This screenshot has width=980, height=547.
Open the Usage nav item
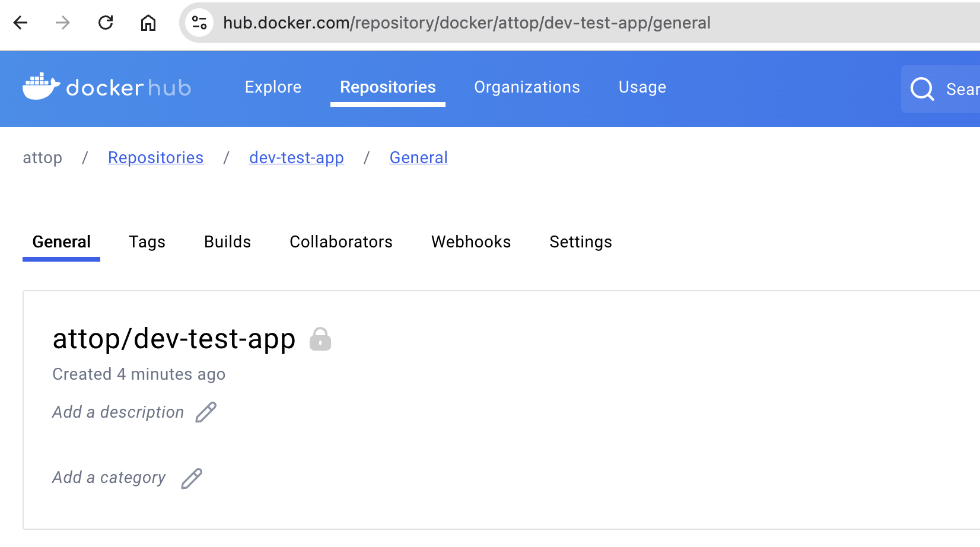pos(642,87)
